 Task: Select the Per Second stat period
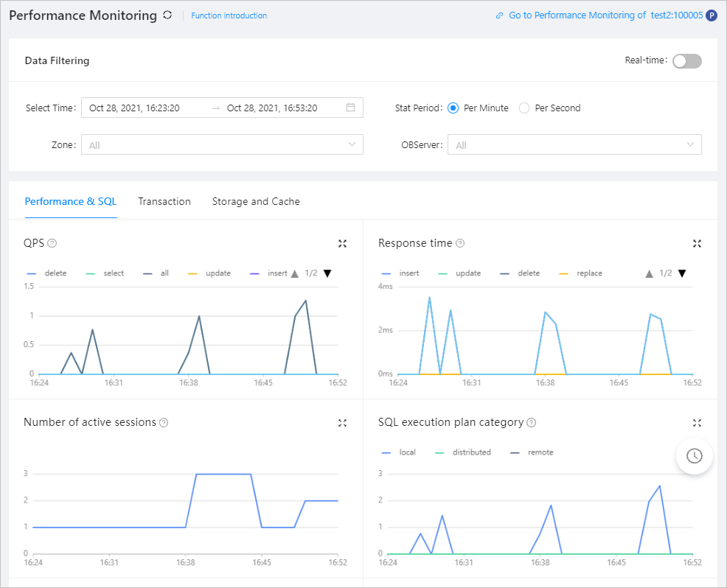524,108
